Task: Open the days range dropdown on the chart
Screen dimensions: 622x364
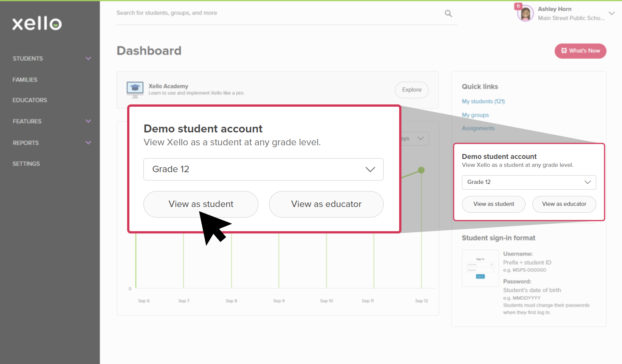Action: (415, 138)
